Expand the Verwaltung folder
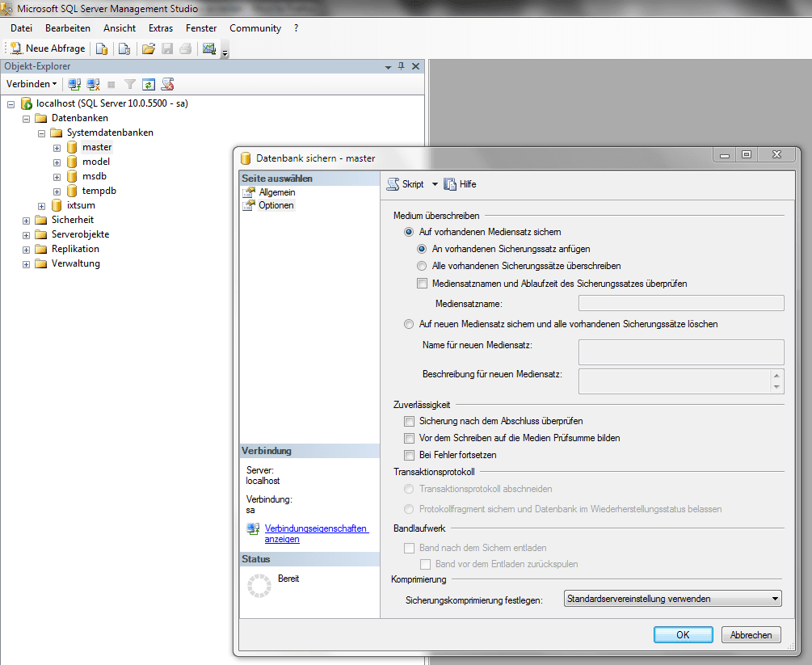This screenshot has height=665, width=812. 27,264
